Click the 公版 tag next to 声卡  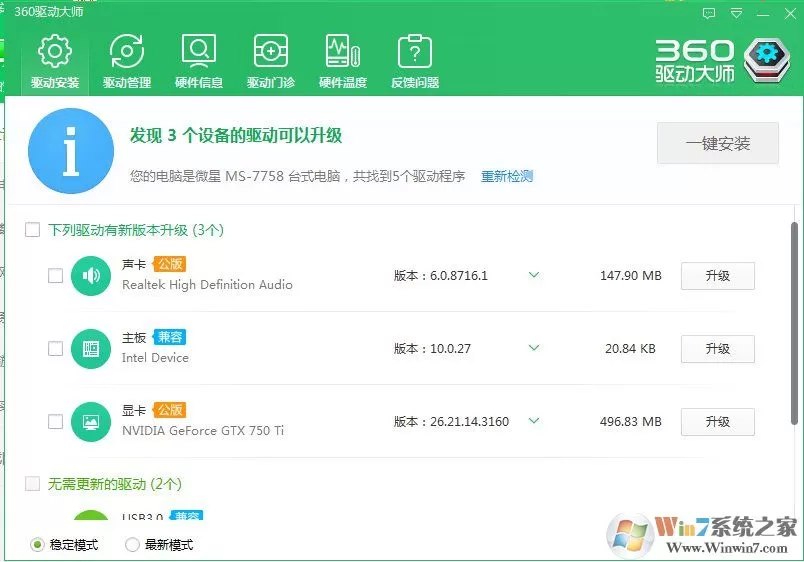click(x=170, y=264)
